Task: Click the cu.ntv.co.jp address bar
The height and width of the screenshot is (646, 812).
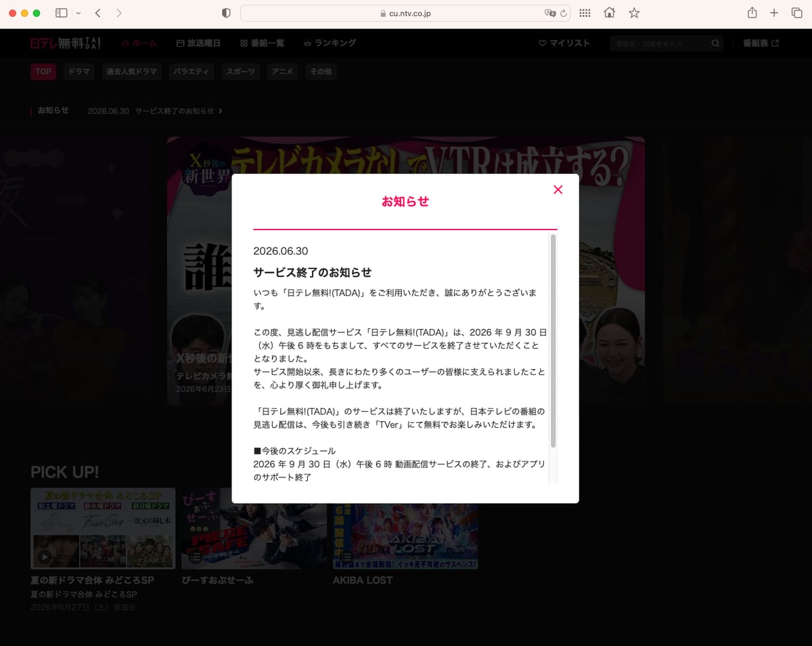Action: tap(405, 13)
